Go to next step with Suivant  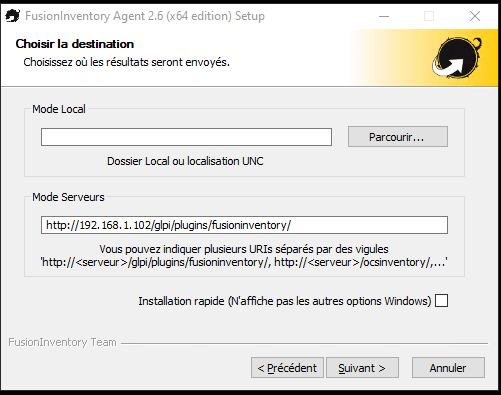(x=362, y=368)
